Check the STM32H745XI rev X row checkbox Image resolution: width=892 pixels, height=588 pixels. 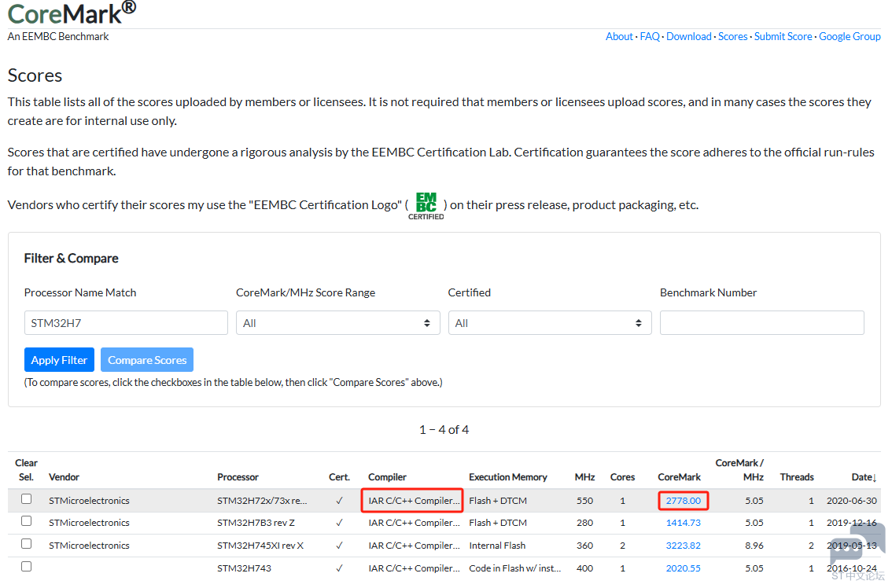[26, 544]
